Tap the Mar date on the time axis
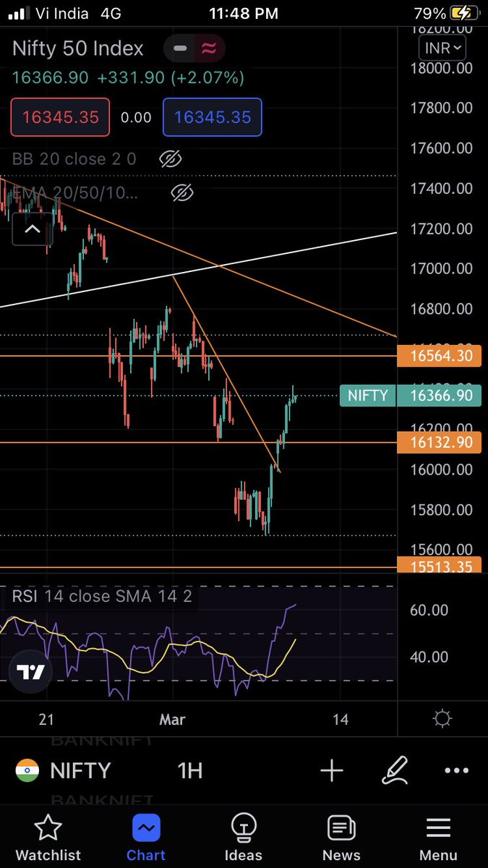488x868 pixels. tap(173, 720)
